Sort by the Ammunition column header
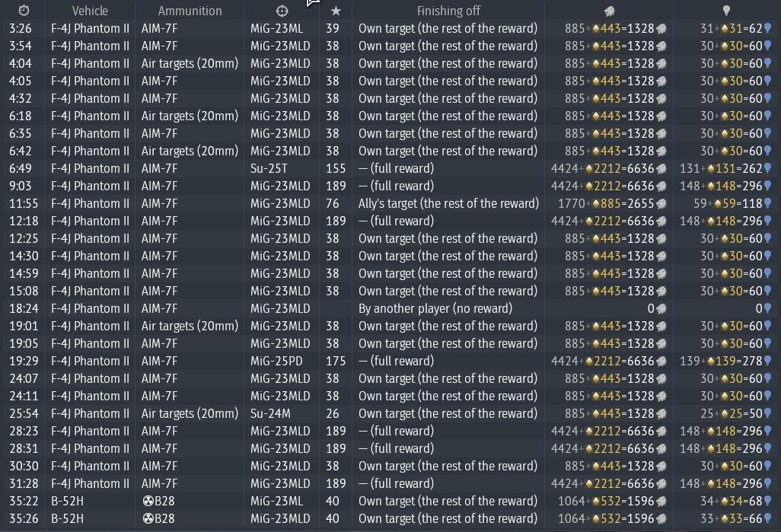 [x=190, y=11]
